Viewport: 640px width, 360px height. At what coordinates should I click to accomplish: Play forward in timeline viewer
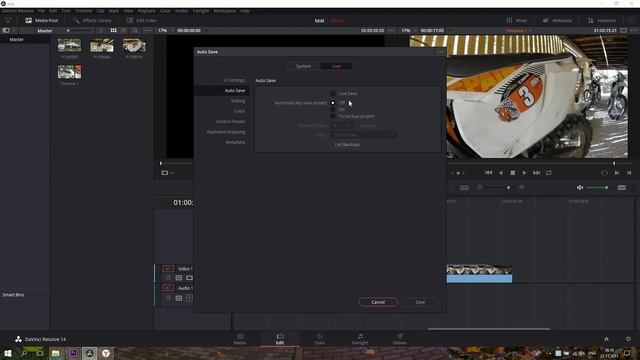click(524, 173)
